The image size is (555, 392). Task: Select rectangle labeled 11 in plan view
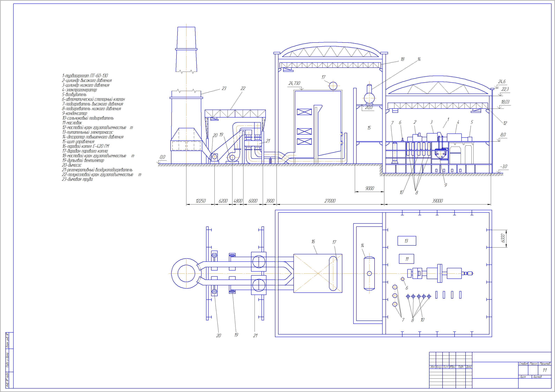tap(407, 259)
